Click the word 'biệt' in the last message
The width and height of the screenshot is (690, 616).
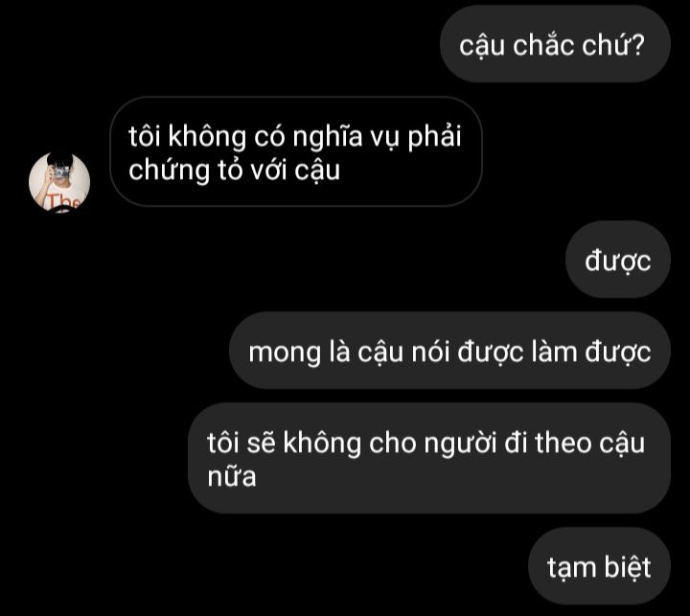click(627, 567)
